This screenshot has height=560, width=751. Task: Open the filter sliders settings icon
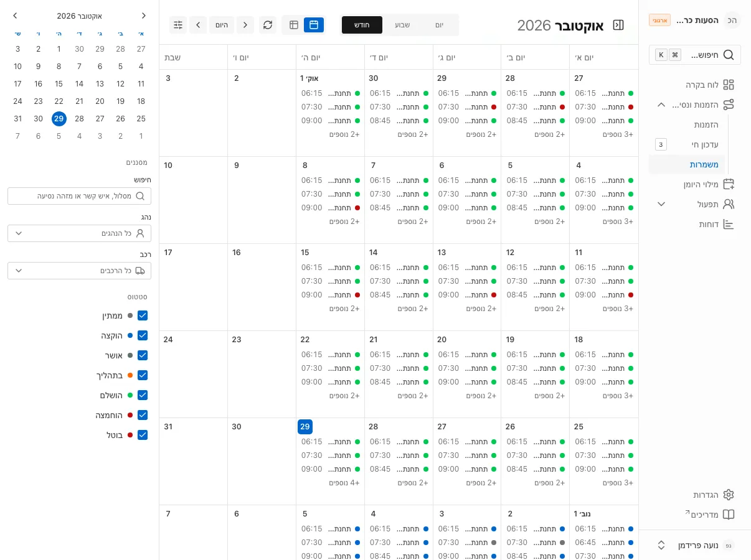tap(178, 25)
